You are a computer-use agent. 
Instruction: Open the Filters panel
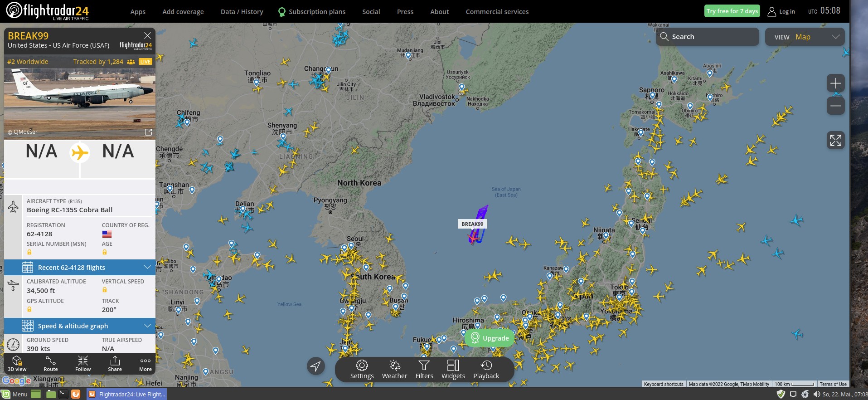pyautogui.click(x=424, y=370)
